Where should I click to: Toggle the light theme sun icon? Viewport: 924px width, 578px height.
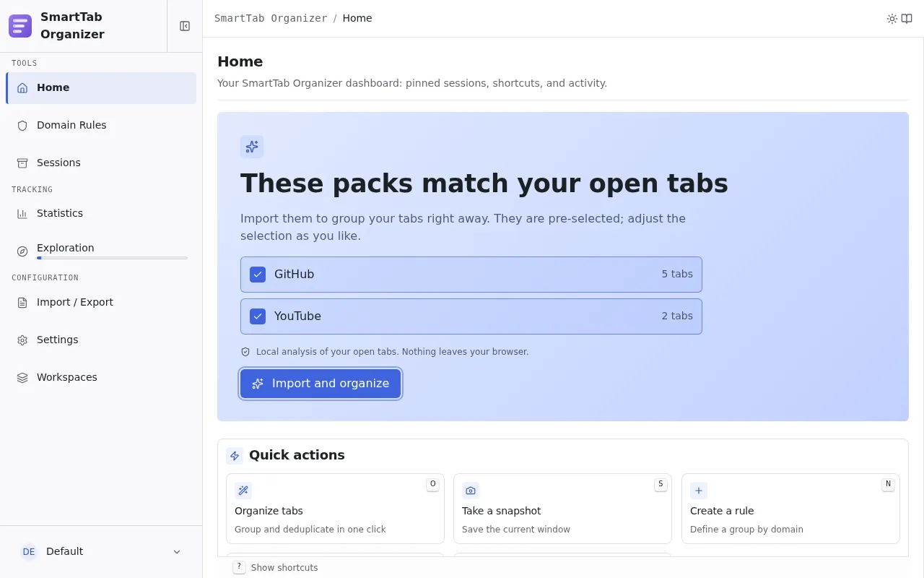pos(892,19)
